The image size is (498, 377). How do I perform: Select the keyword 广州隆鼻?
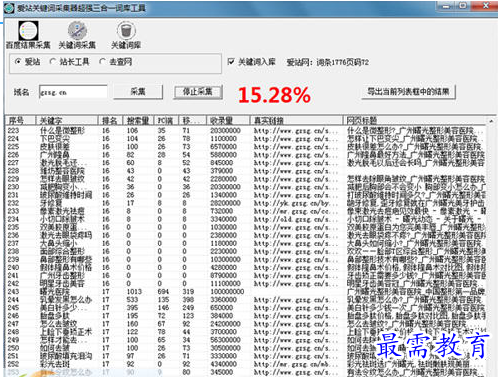[55, 155]
